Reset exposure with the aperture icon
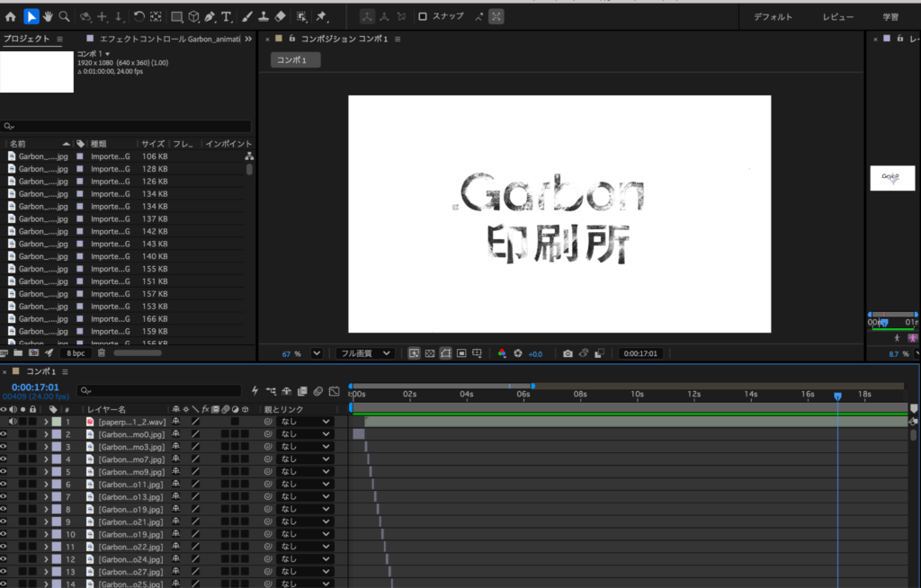The width and height of the screenshot is (921, 588). click(518, 353)
